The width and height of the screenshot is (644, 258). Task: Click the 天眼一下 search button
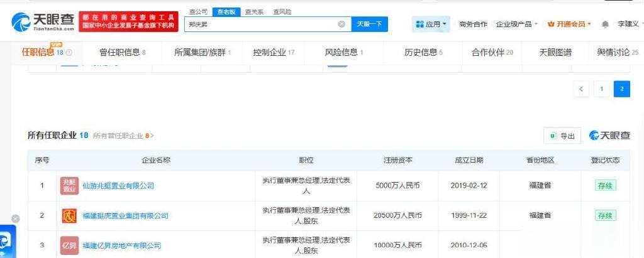tap(369, 24)
